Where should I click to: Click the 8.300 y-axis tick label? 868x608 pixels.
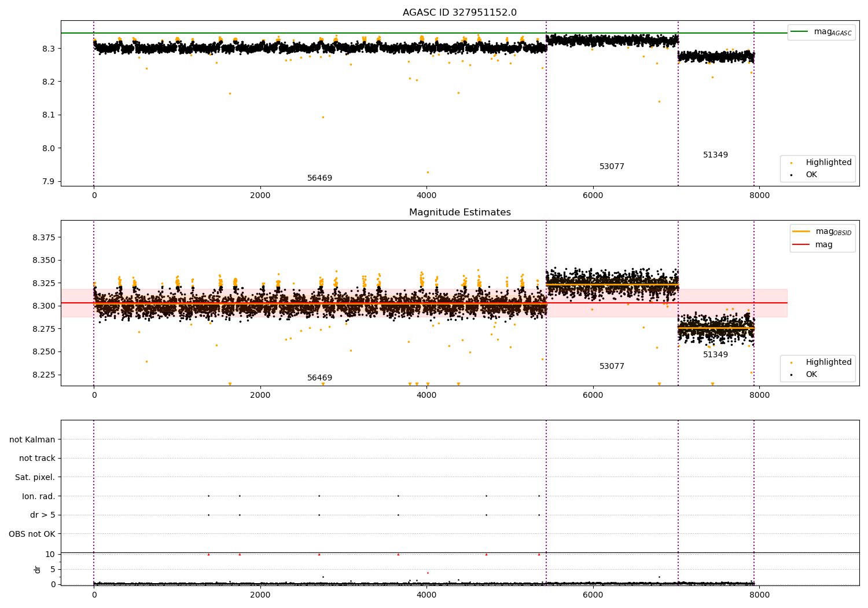(44, 306)
